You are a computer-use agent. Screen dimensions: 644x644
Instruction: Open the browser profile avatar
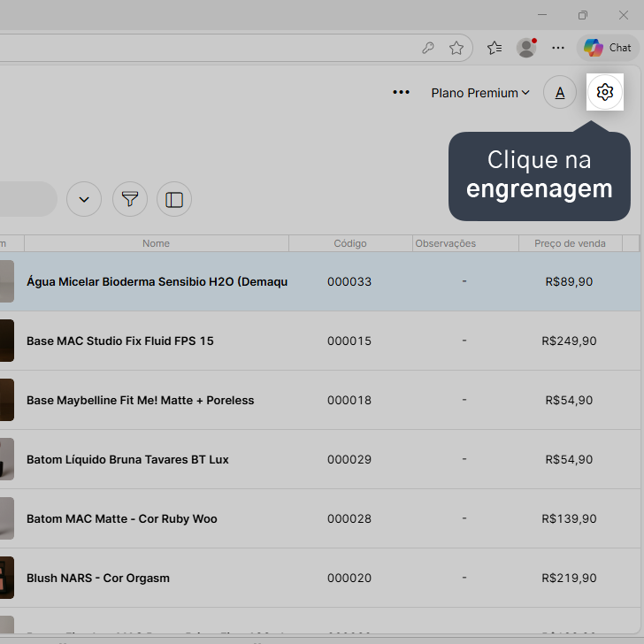526,48
